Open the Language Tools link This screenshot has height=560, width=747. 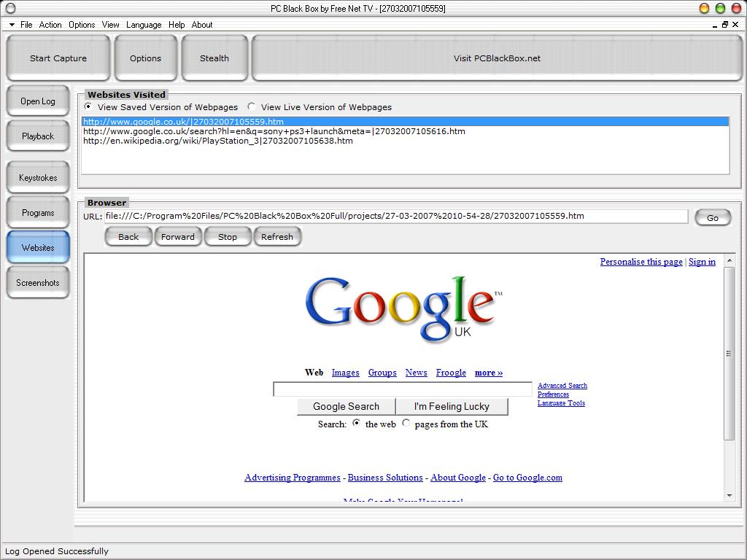[561, 402]
